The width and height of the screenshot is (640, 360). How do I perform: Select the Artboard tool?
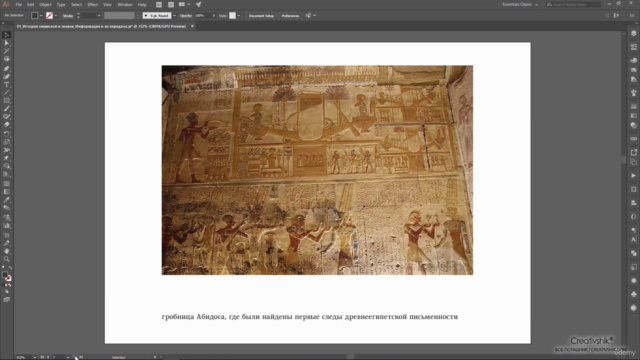pos(7,235)
